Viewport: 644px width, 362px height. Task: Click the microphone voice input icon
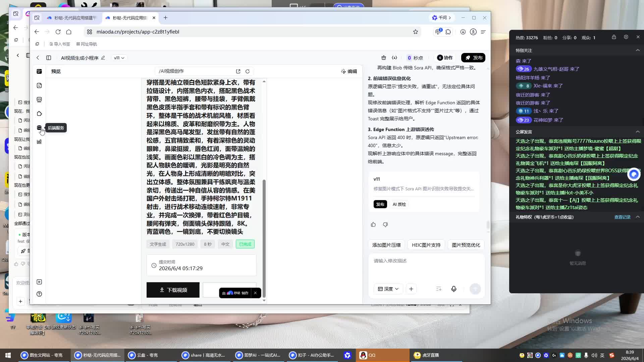point(454,289)
